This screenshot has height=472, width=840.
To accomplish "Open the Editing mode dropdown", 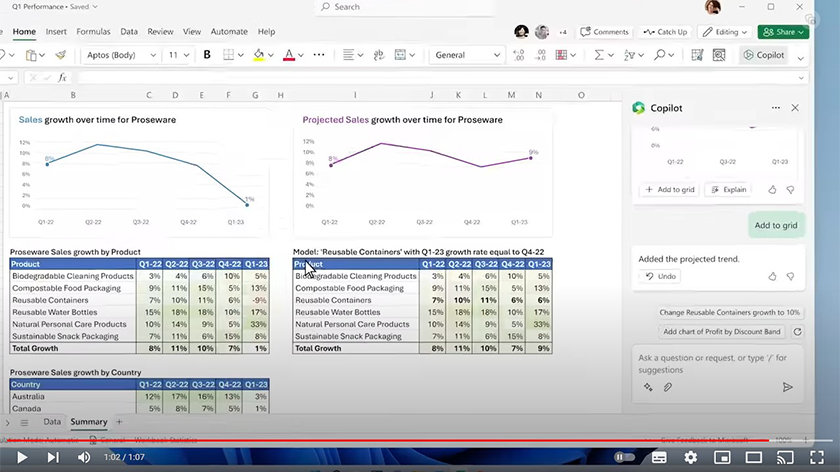I will [725, 32].
